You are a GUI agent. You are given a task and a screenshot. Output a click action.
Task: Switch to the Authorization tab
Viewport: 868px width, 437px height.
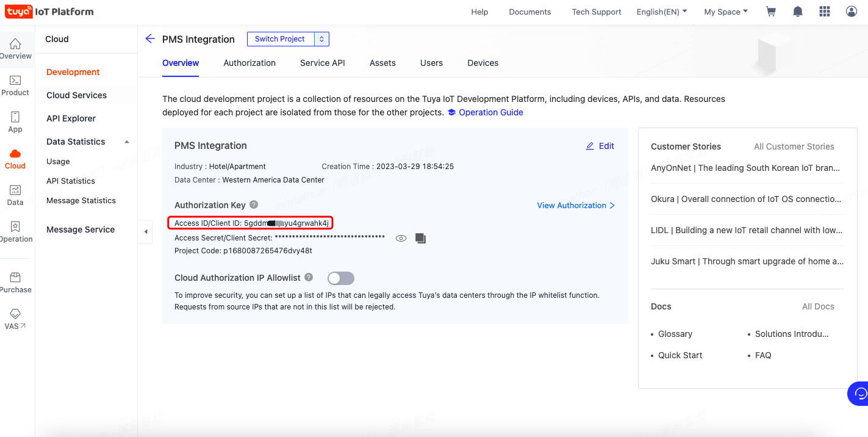(x=249, y=63)
